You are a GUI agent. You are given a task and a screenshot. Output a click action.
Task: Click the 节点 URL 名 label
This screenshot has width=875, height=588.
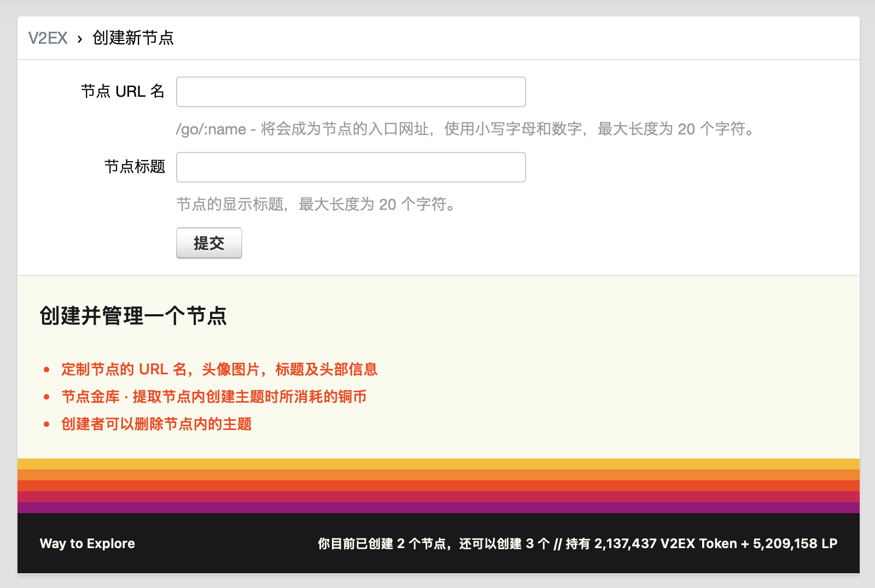pyautogui.click(x=122, y=91)
